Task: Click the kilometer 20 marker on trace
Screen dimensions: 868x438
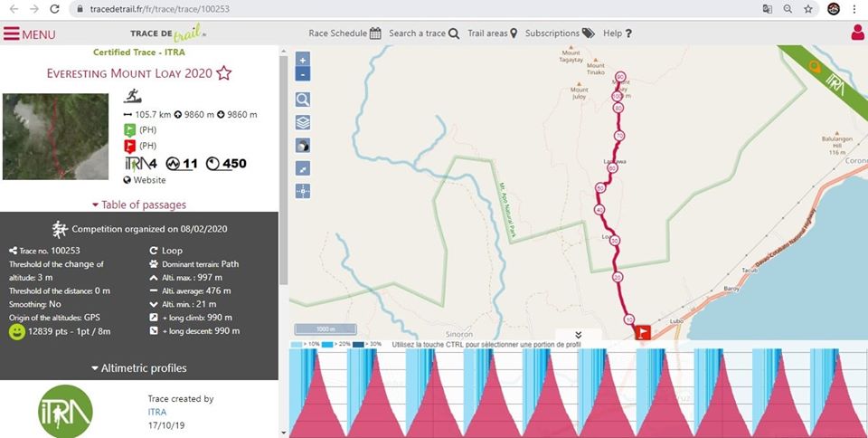Action: click(x=618, y=277)
